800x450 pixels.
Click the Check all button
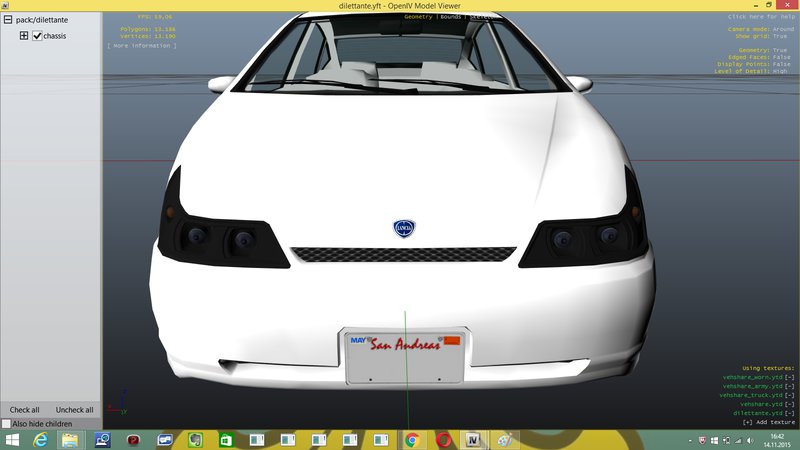pyautogui.click(x=24, y=410)
